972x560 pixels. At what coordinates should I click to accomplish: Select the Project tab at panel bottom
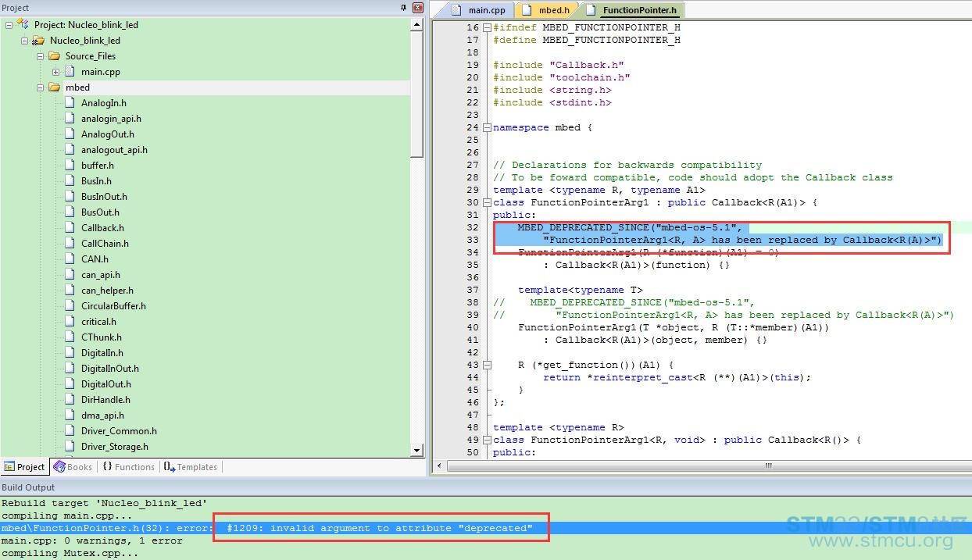coord(24,467)
